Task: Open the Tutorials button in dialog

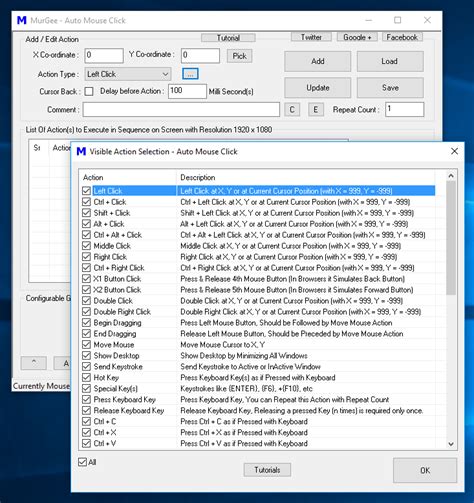Action: pos(267,470)
